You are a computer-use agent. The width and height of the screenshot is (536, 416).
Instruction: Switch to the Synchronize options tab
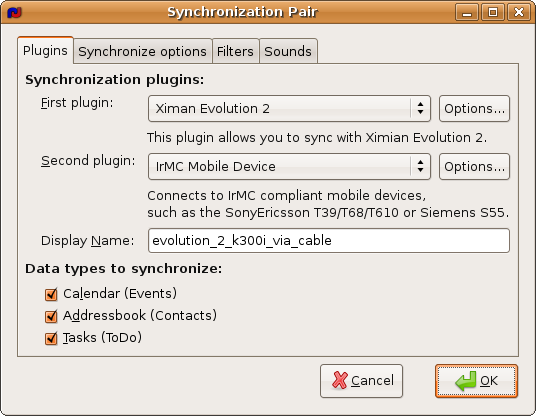click(x=143, y=52)
